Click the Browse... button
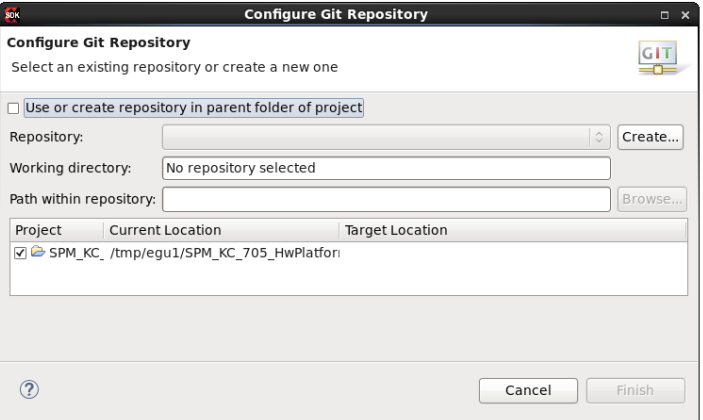 pos(652,199)
